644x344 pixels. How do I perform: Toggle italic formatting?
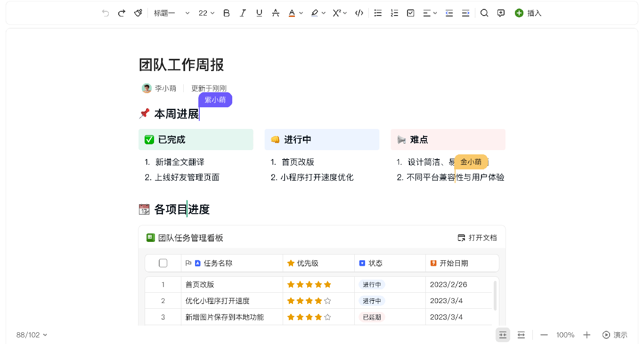click(243, 13)
